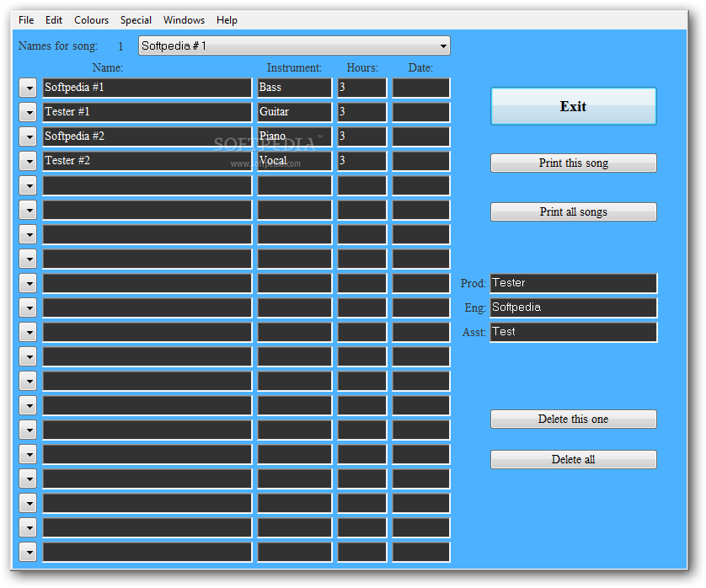Open the Colours menu
Screen dimensions: 706x588
pos(91,20)
